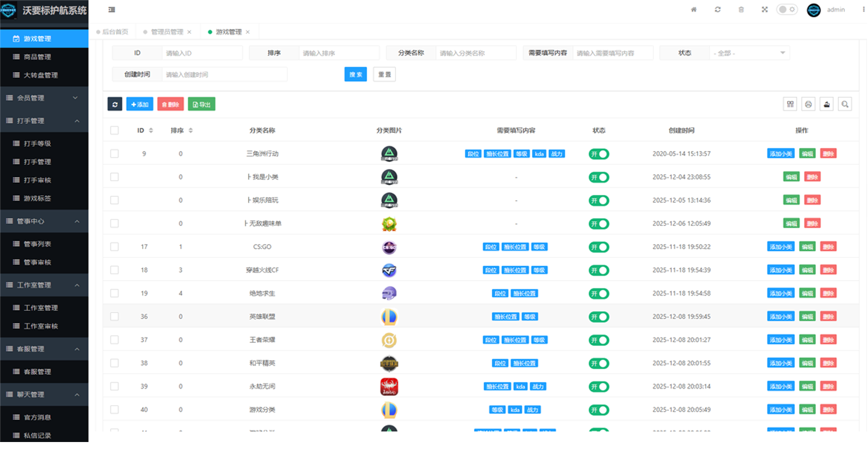Enter fullscreen with the expand icon
This screenshot has height=459, width=868.
(x=764, y=10)
